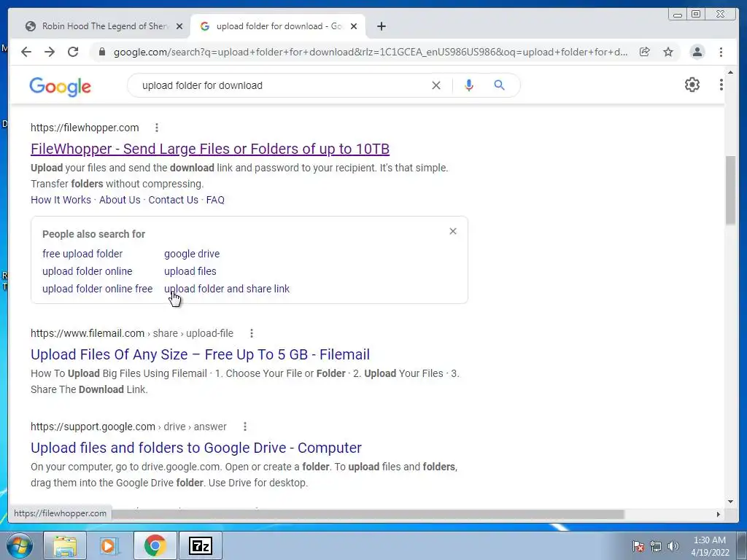Launch Windows Media Player from taskbar

pos(109,545)
